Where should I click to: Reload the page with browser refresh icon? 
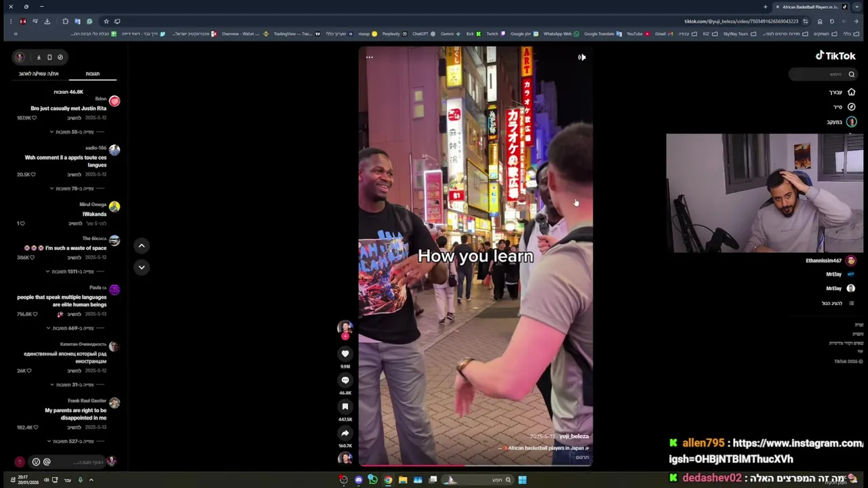[832, 21]
